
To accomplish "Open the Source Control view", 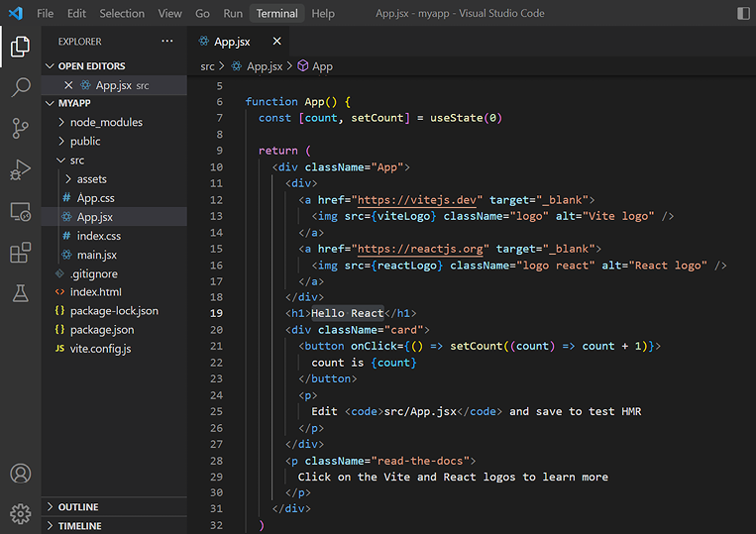I will [x=20, y=128].
